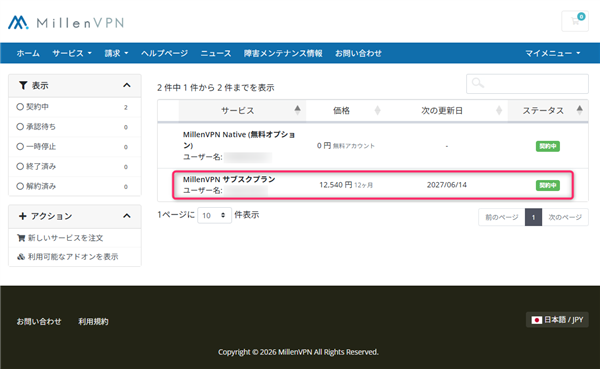
Task: Click the plus icon beside アクション
Action: (23, 216)
